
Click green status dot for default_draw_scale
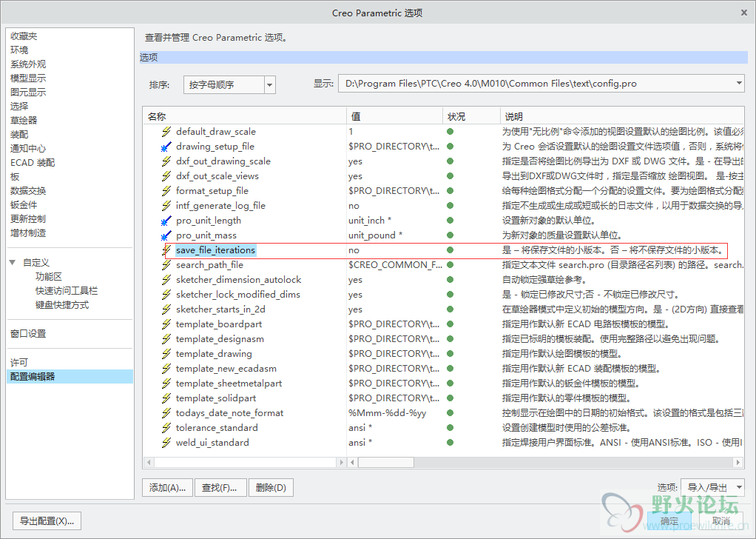450,131
